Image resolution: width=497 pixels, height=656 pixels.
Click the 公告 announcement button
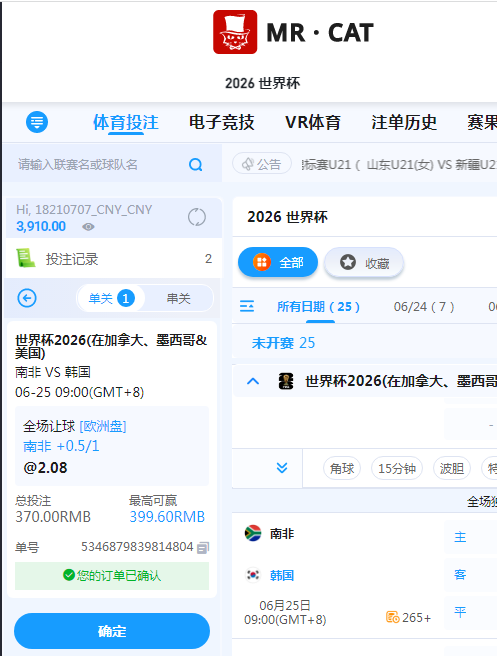[262, 164]
